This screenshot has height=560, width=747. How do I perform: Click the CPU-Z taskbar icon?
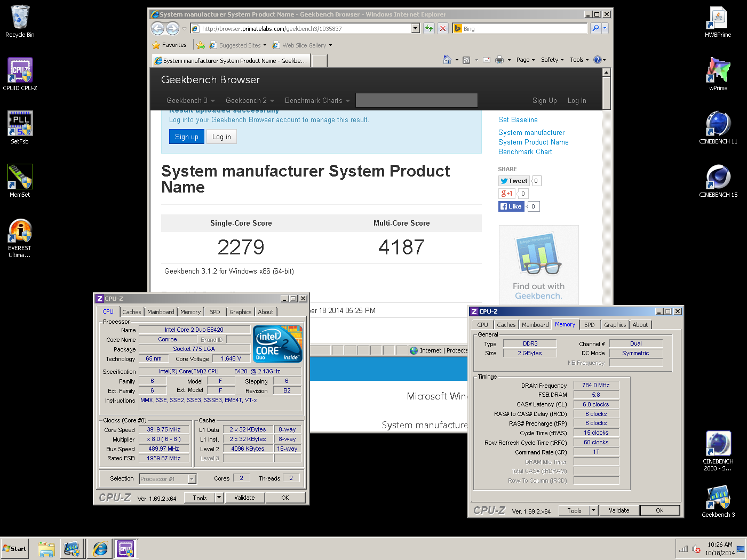pyautogui.click(x=126, y=548)
